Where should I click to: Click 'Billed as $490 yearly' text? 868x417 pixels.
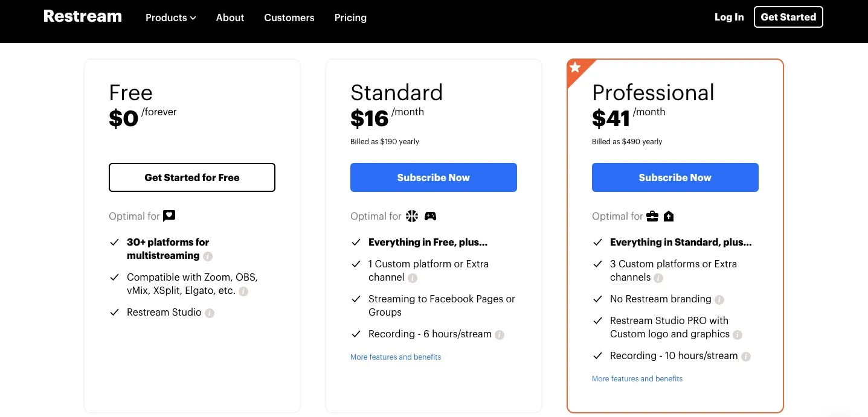tap(627, 142)
